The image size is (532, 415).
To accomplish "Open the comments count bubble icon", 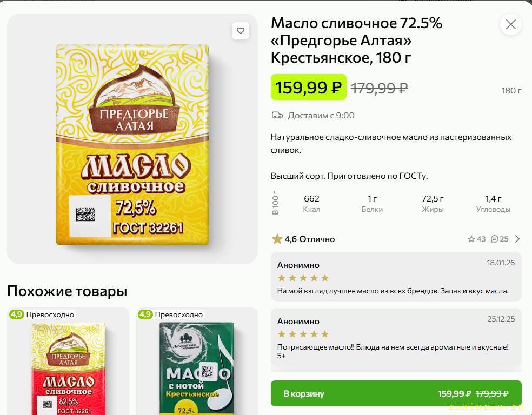I will [x=494, y=239].
